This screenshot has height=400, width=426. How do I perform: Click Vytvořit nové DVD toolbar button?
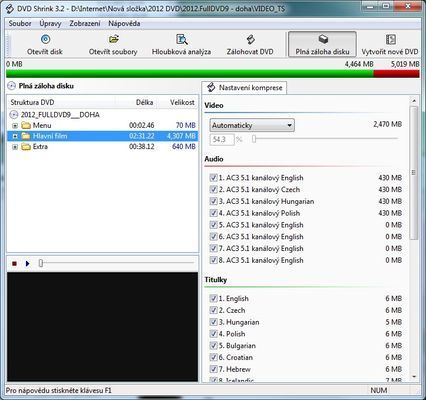click(x=390, y=45)
